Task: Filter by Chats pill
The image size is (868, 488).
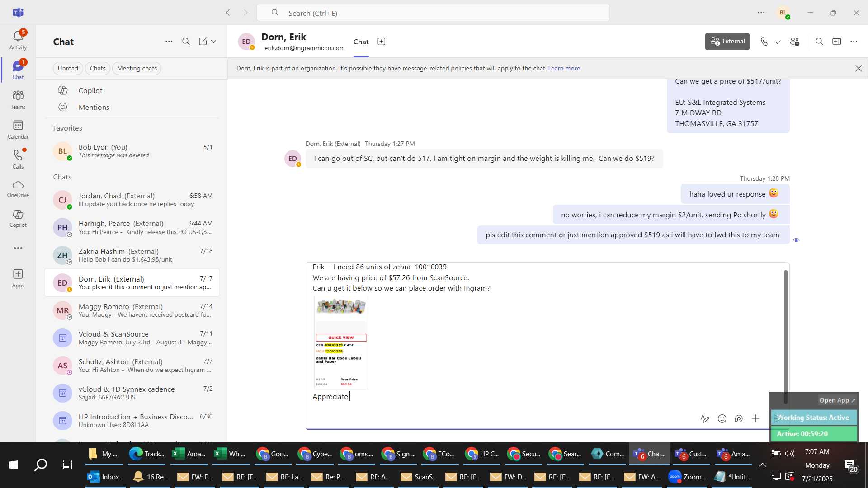Action: [x=98, y=68]
